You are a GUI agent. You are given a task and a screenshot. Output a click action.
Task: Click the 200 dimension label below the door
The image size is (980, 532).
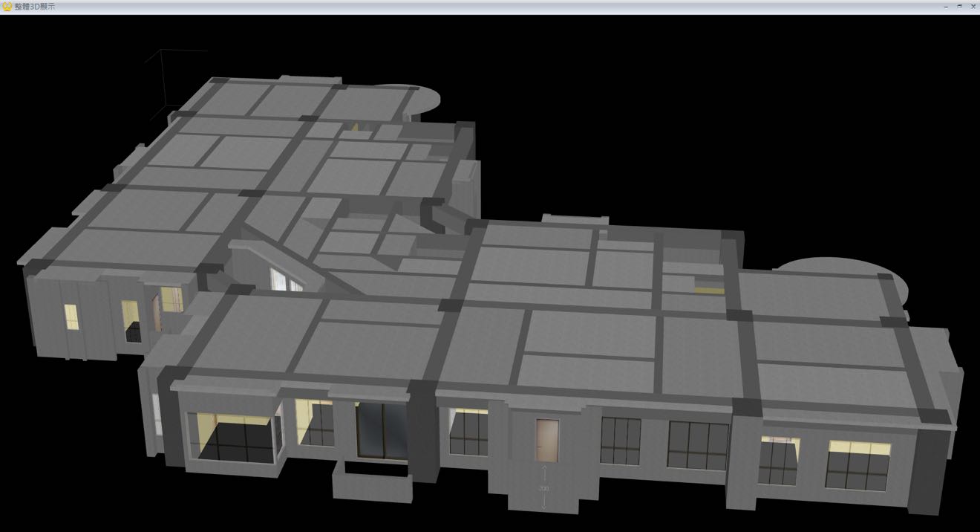pos(543,489)
